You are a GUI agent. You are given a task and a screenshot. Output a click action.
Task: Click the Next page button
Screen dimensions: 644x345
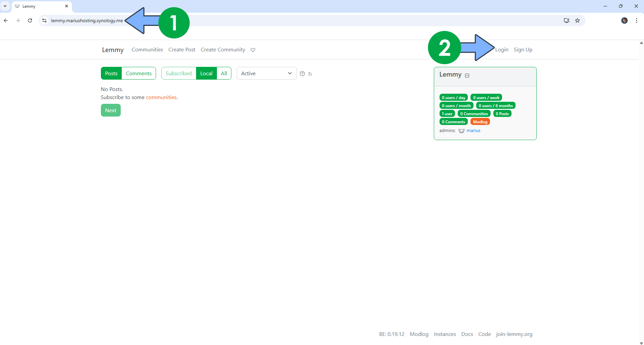tap(111, 110)
